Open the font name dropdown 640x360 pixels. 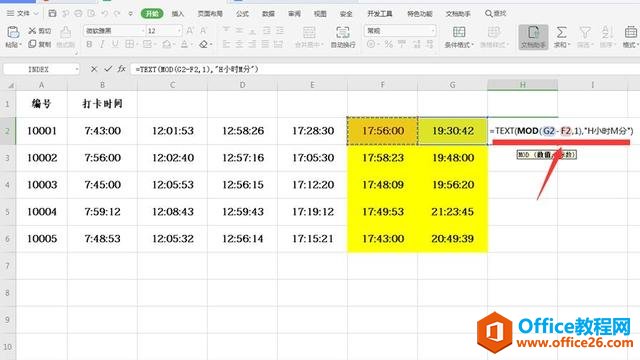pos(143,31)
